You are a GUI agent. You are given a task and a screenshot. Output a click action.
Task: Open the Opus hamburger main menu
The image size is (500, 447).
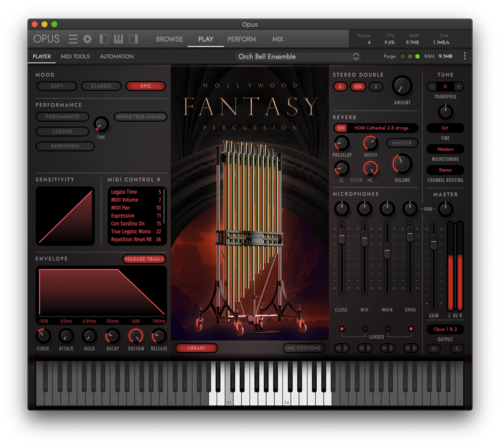point(73,39)
